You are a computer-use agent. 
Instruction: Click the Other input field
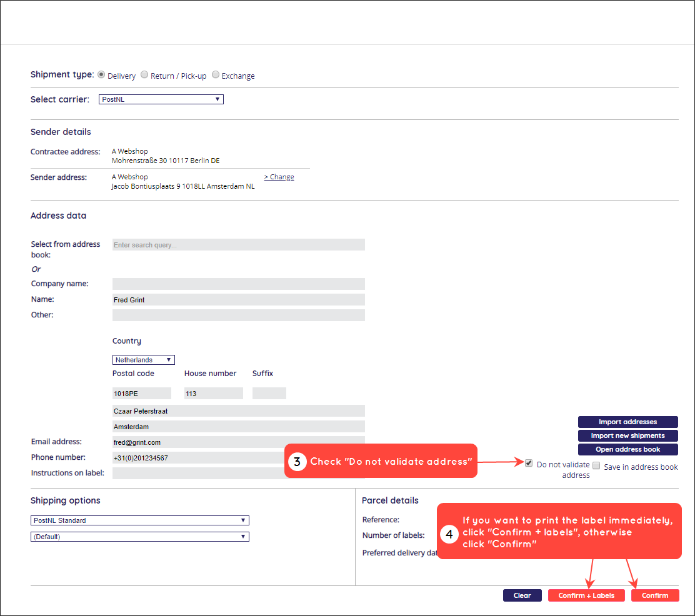[239, 315]
